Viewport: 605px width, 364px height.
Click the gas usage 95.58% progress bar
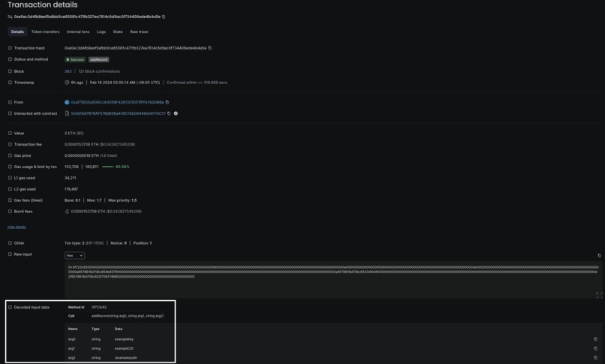pos(107,167)
